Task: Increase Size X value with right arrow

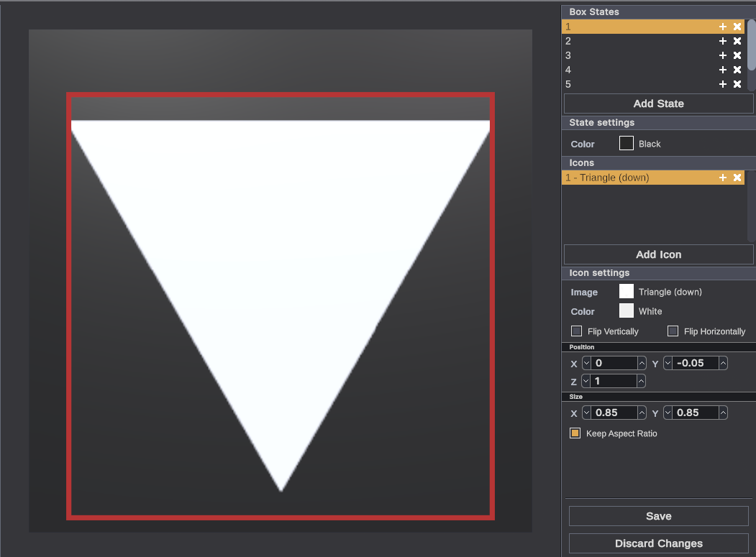Action: coord(641,413)
